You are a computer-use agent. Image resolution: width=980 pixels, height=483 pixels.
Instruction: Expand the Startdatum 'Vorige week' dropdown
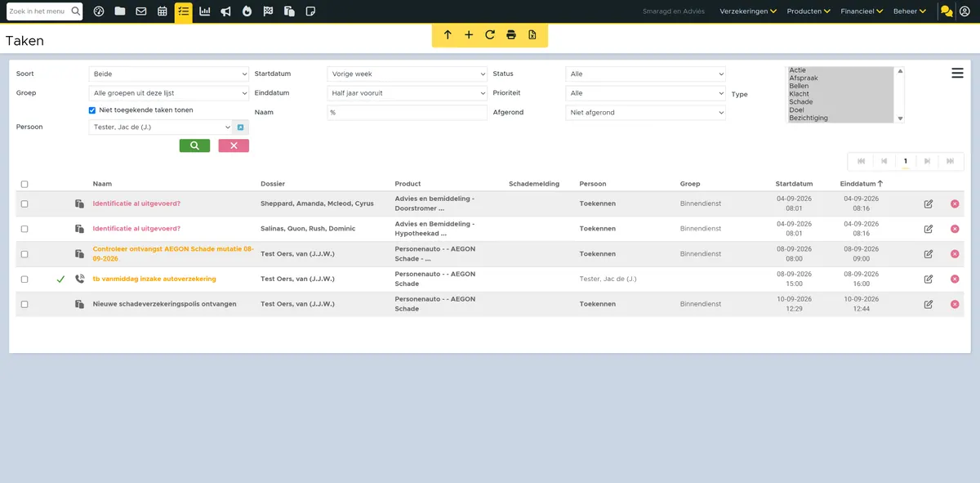[407, 74]
